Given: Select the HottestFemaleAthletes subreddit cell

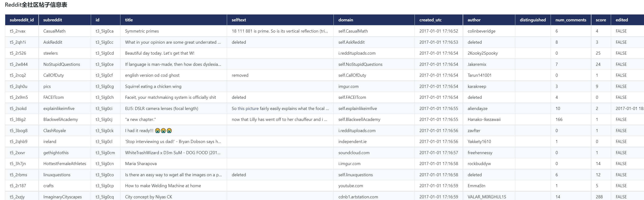Looking at the screenshot, I should tap(65, 164).
